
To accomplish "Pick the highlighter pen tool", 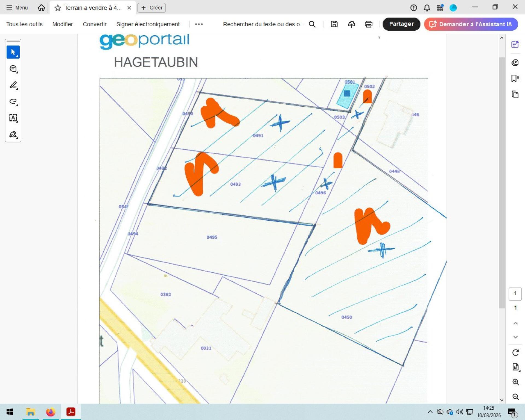I will [x=13, y=85].
